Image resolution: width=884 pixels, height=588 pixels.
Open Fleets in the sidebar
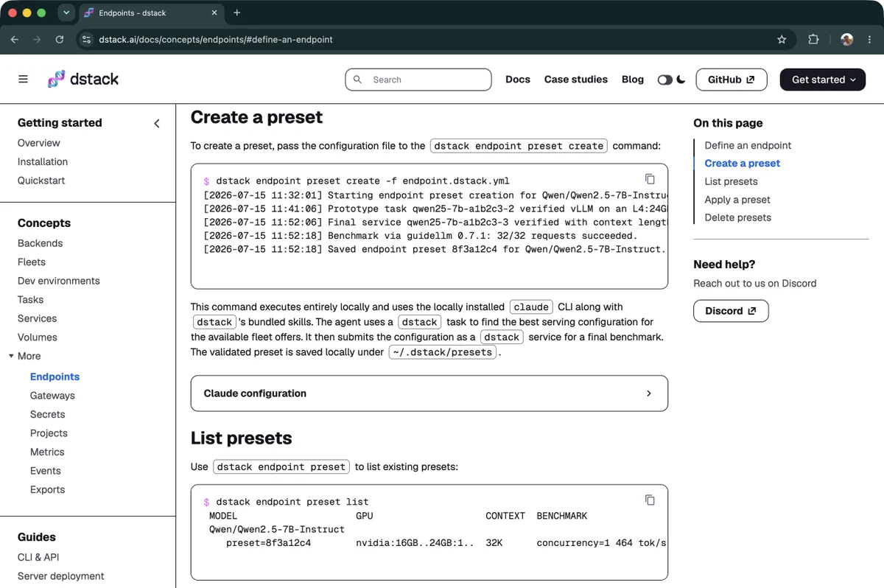(32, 262)
